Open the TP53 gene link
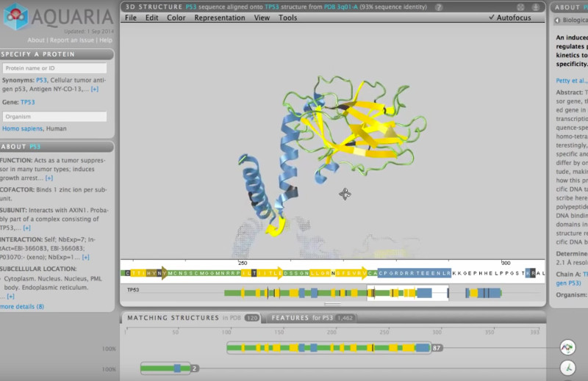Screen dimensions: 588x381 coord(27,102)
